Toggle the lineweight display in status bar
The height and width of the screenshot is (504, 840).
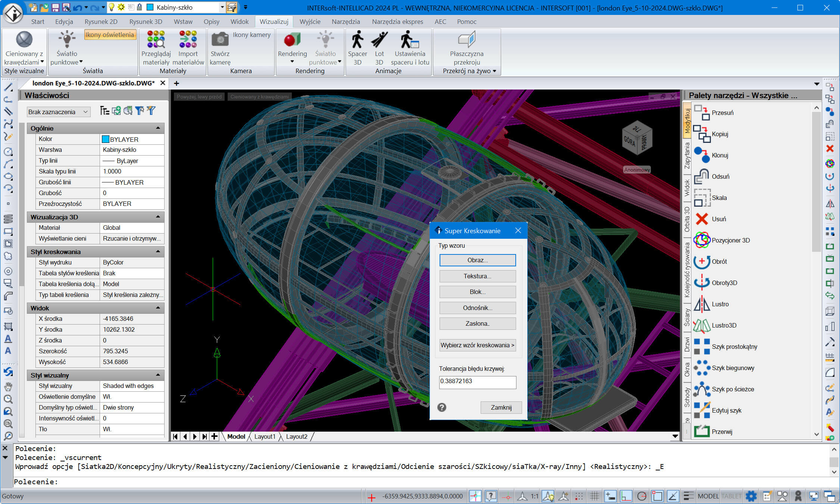click(688, 496)
